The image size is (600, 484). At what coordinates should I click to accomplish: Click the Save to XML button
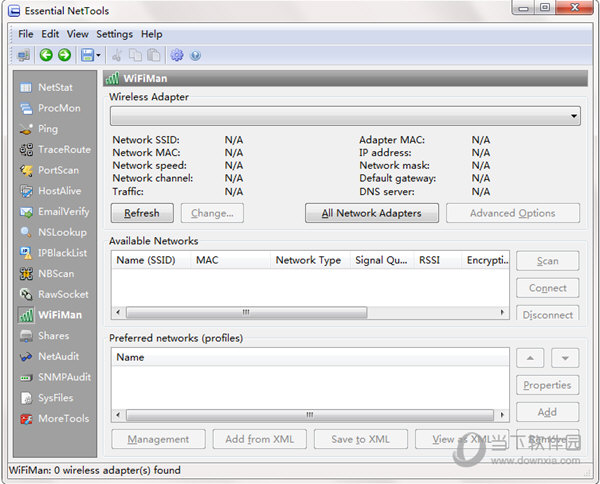click(361, 439)
